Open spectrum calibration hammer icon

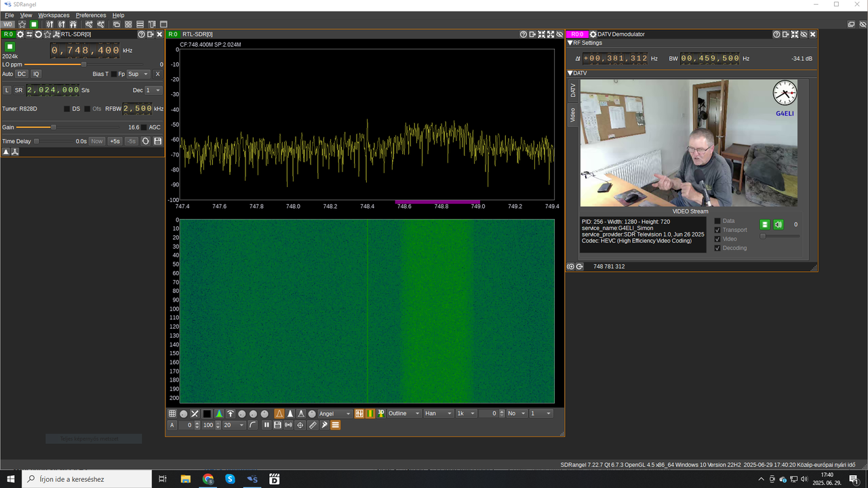point(324,425)
